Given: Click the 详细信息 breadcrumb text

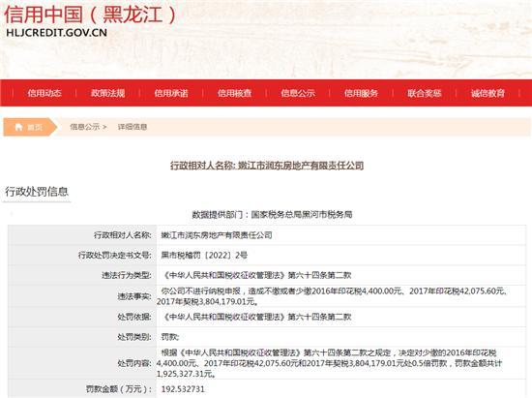Looking at the screenshot, I should click(133, 127).
